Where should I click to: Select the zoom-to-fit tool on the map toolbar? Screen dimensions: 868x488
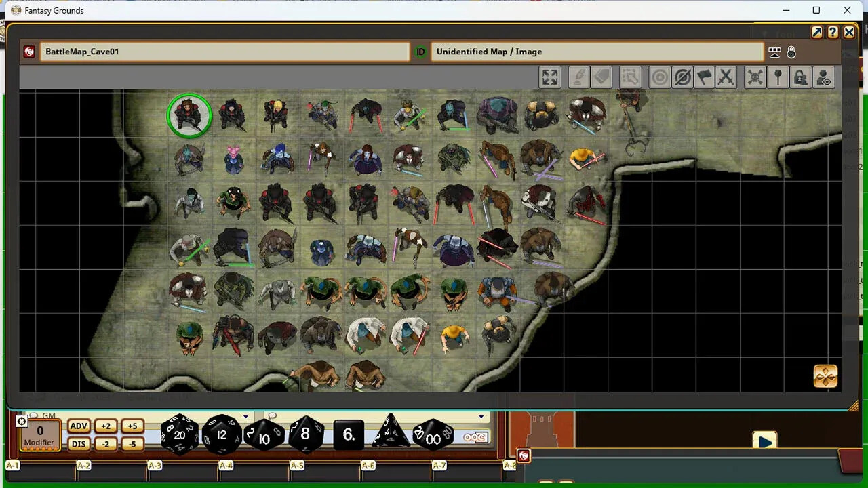point(549,77)
